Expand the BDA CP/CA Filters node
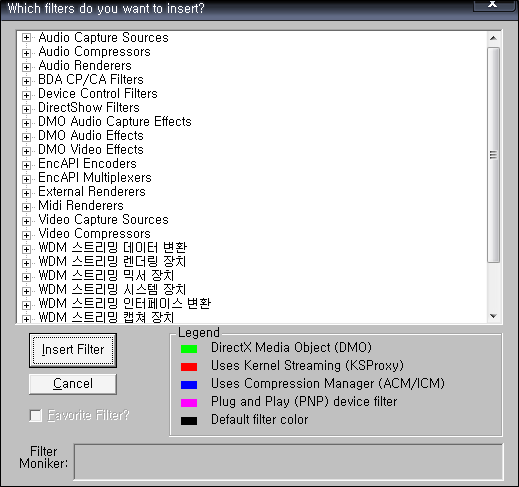 click(x=26, y=81)
